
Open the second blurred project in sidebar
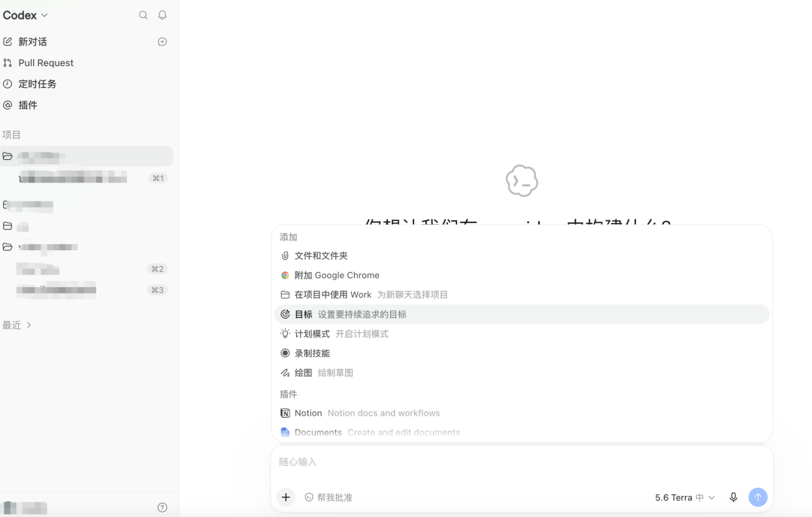click(x=87, y=205)
